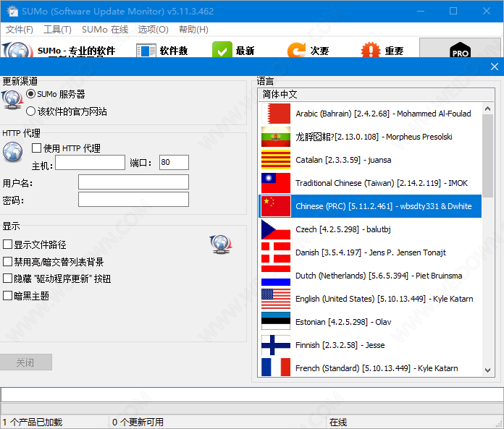Click the 简体中文 list header

point(376,95)
